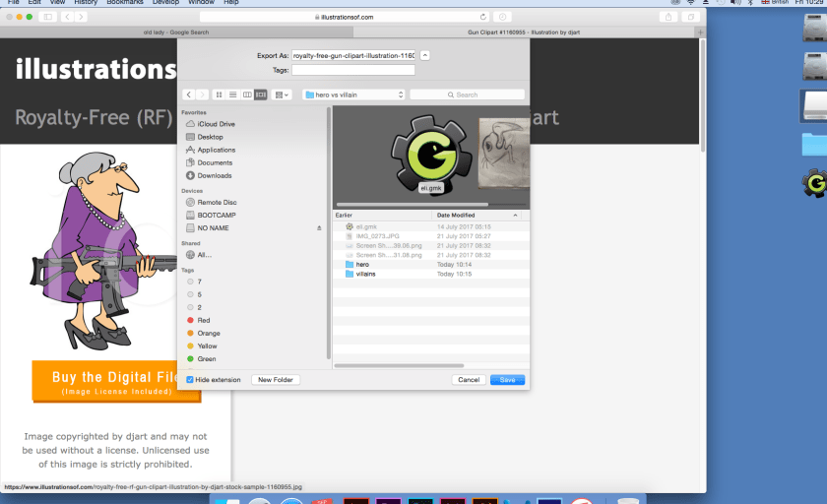Uncheck the Hide extension checkbox
827x504 pixels.
(x=190, y=379)
